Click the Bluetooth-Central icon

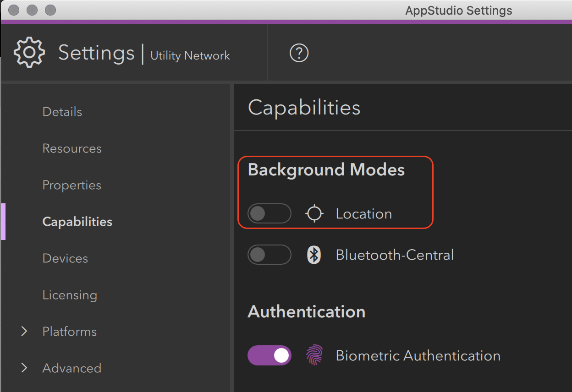[313, 255]
